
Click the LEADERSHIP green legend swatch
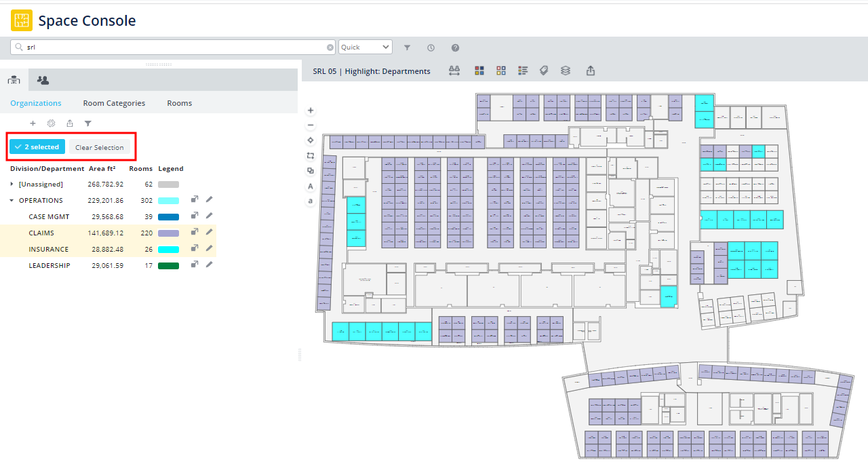168,266
